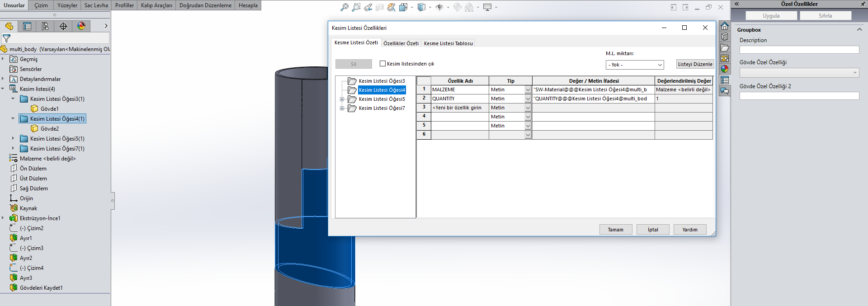The height and width of the screenshot is (306, 868).
Task: Open the Tip dropdown for MALZEME row
Action: click(x=528, y=90)
